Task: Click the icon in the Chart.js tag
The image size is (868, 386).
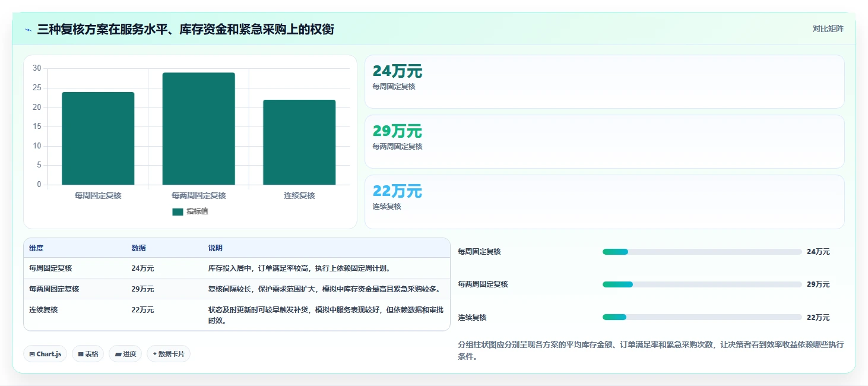Action: (x=32, y=355)
